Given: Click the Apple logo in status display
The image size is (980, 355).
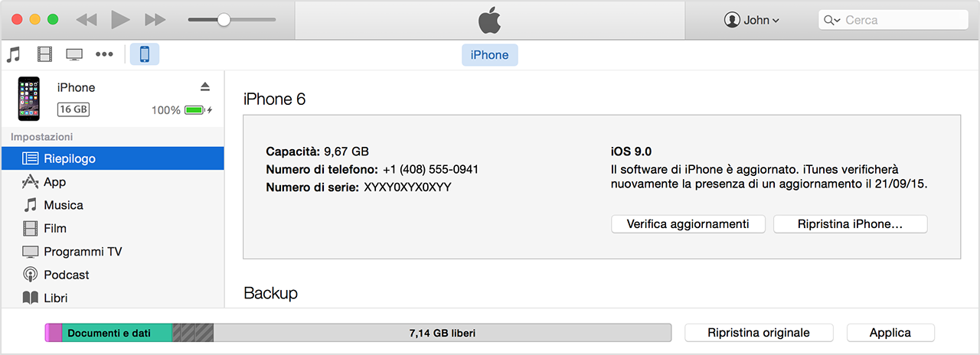Looking at the screenshot, I should (x=489, y=21).
